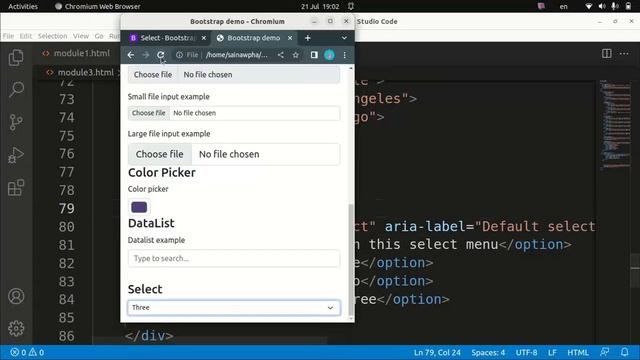This screenshot has width=640, height=360.
Task: Expand Chromium tab search chevron
Action: 344,38
